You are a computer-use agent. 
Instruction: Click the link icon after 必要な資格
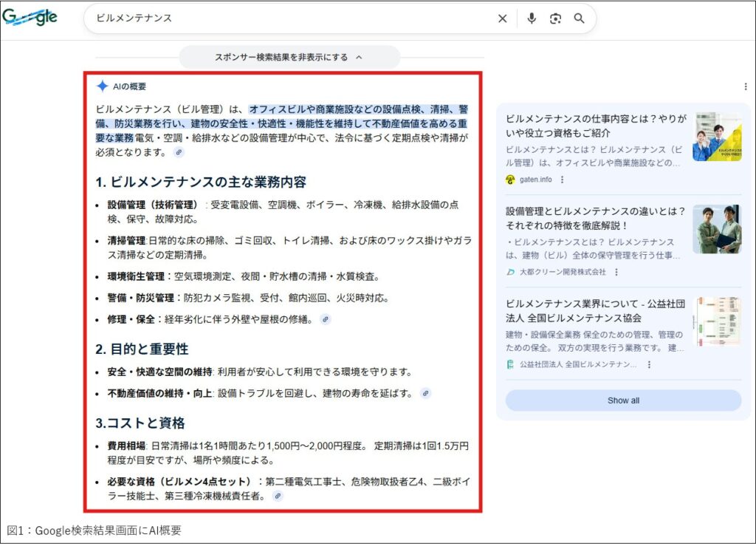pos(278,495)
